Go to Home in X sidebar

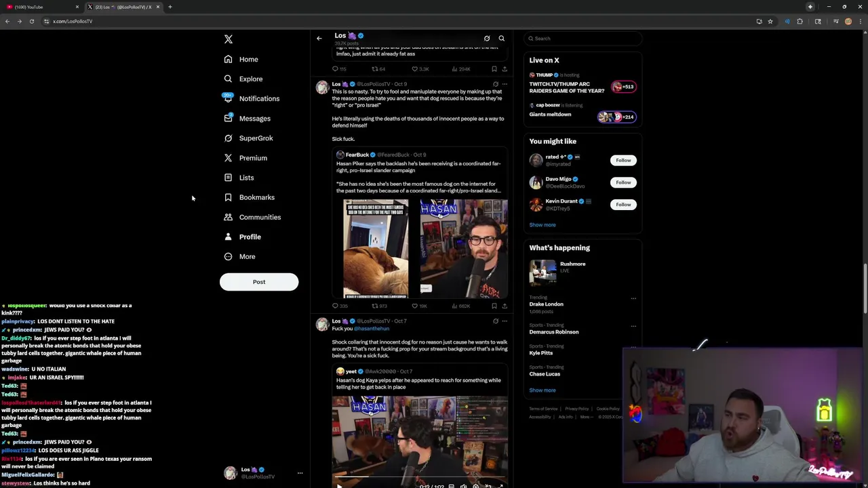[241, 59]
